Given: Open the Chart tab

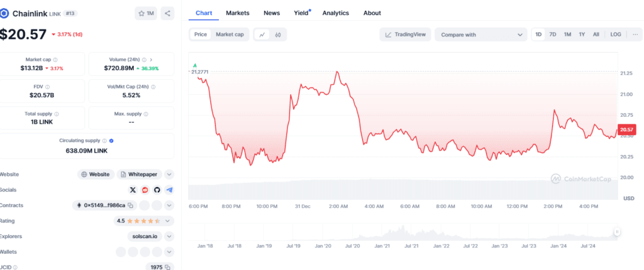Looking at the screenshot, I should (x=204, y=13).
